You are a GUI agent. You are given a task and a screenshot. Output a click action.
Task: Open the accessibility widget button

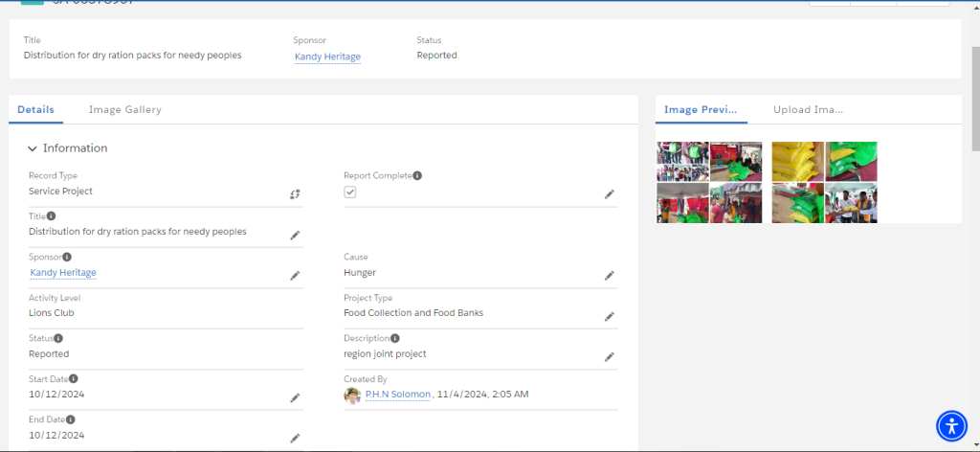pos(951,426)
